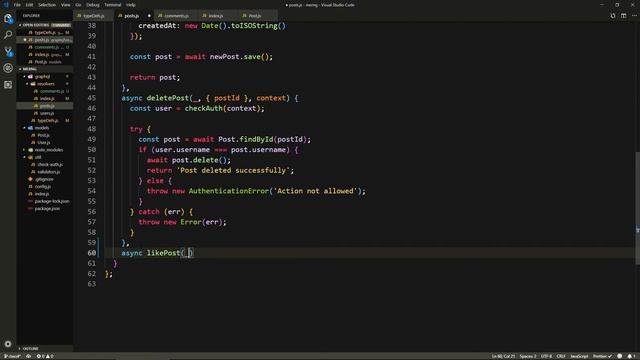640x360 pixels.
Task: Click the Prettier status with checkmark
Action: pyautogui.click(x=602, y=356)
